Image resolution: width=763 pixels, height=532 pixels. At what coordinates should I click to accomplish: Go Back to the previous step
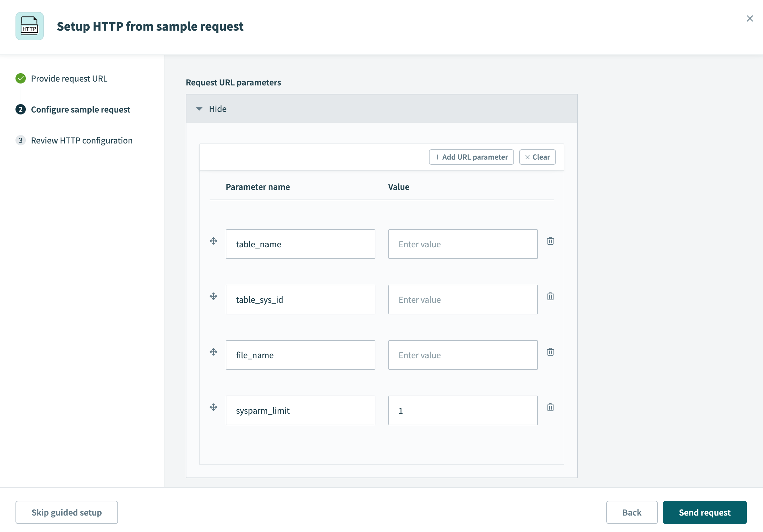coord(632,512)
